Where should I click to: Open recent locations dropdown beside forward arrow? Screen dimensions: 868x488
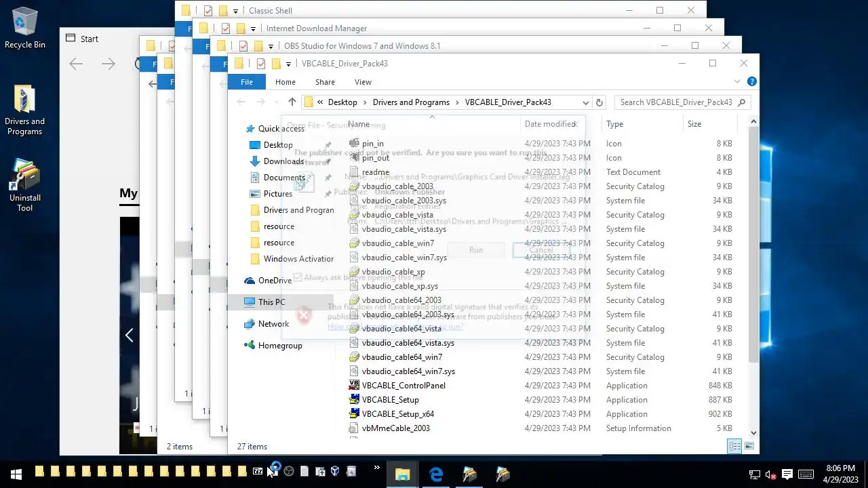tap(277, 102)
